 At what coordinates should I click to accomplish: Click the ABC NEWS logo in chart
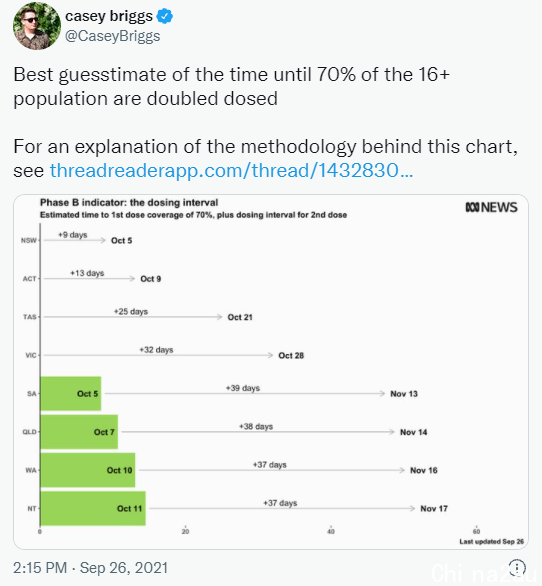[x=491, y=207]
